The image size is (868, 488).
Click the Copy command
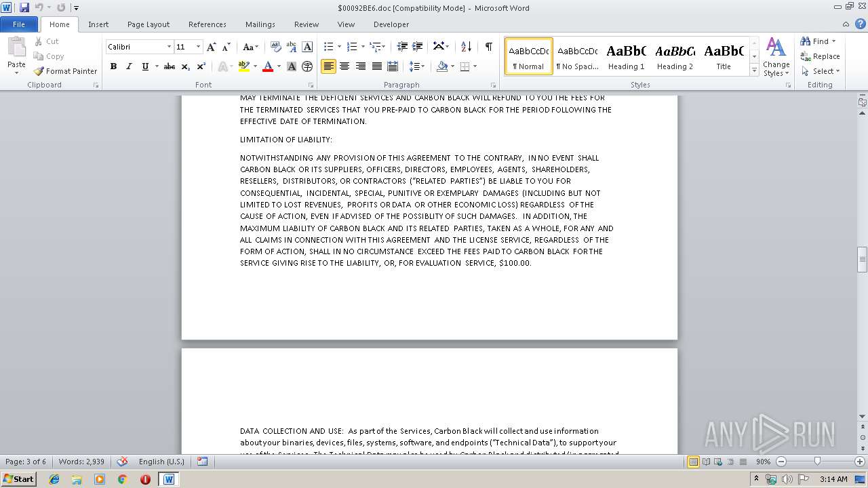[49, 56]
